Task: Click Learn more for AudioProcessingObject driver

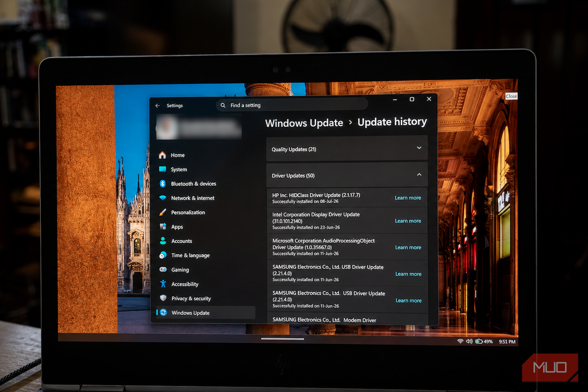Action: pos(408,248)
